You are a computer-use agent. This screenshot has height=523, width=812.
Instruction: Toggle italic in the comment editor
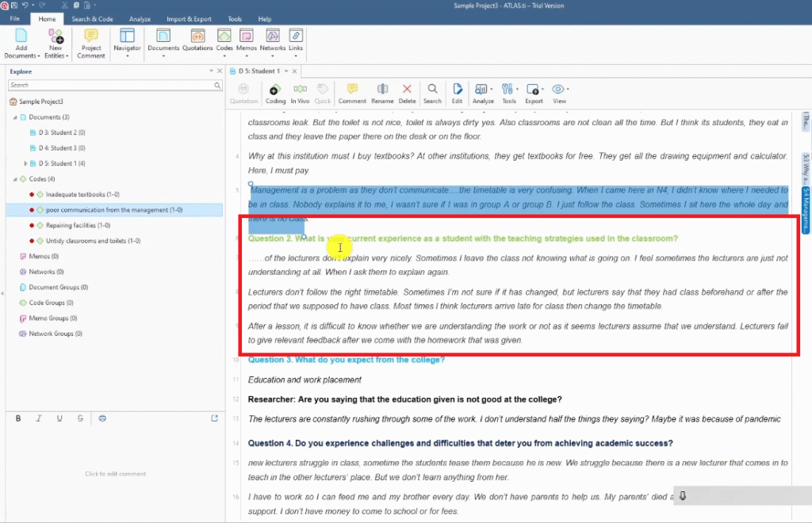39,418
